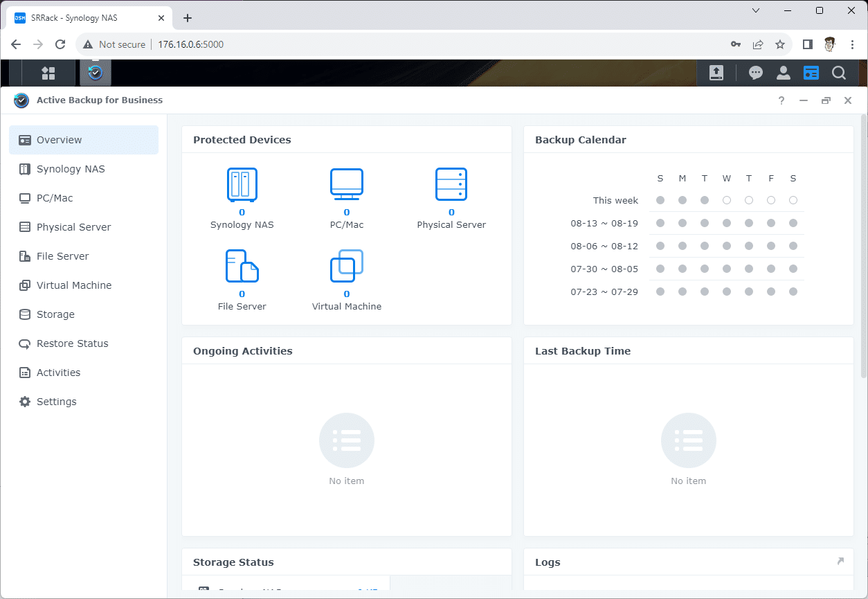Click Saturday dot for 07-23 ~ 07-29

tap(793, 292)
